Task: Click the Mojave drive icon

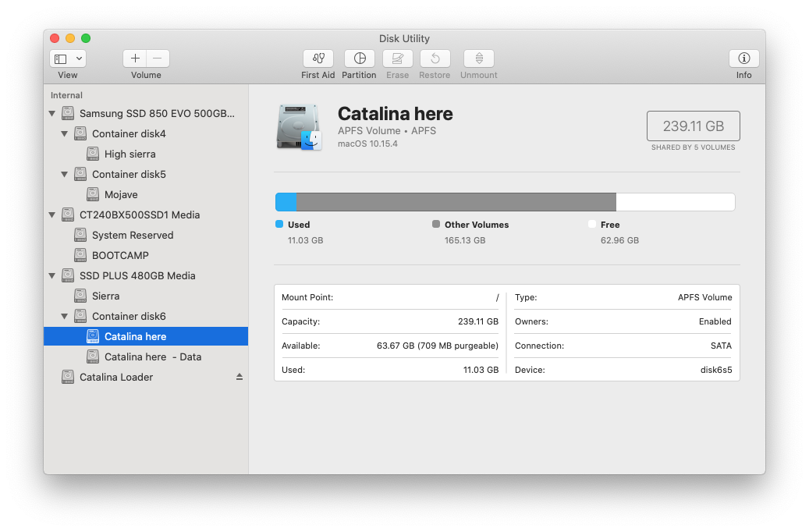Action: [93, 194]
